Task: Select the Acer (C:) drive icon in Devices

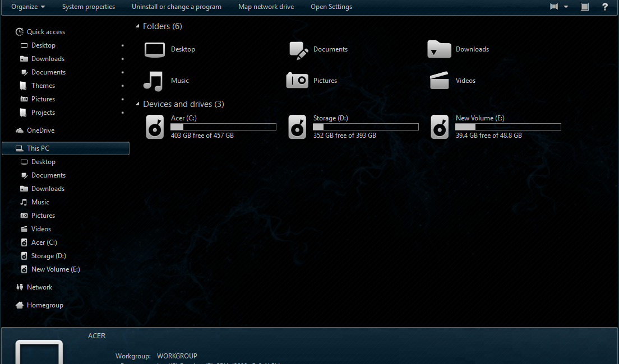Action: tap(155, 127)
